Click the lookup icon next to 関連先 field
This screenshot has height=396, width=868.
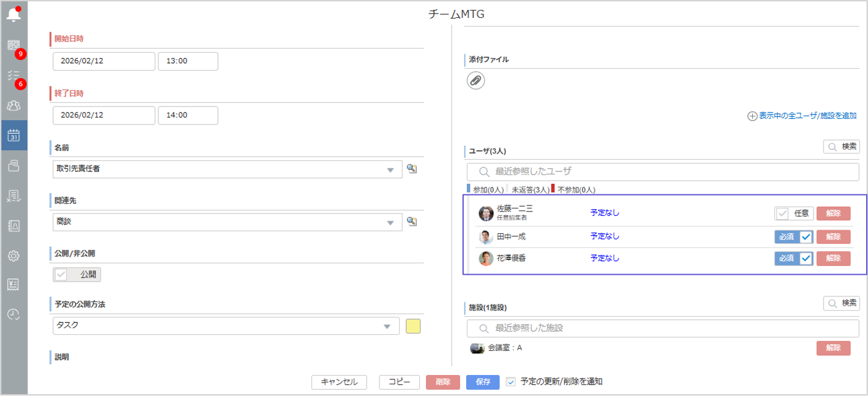(411, 222)
